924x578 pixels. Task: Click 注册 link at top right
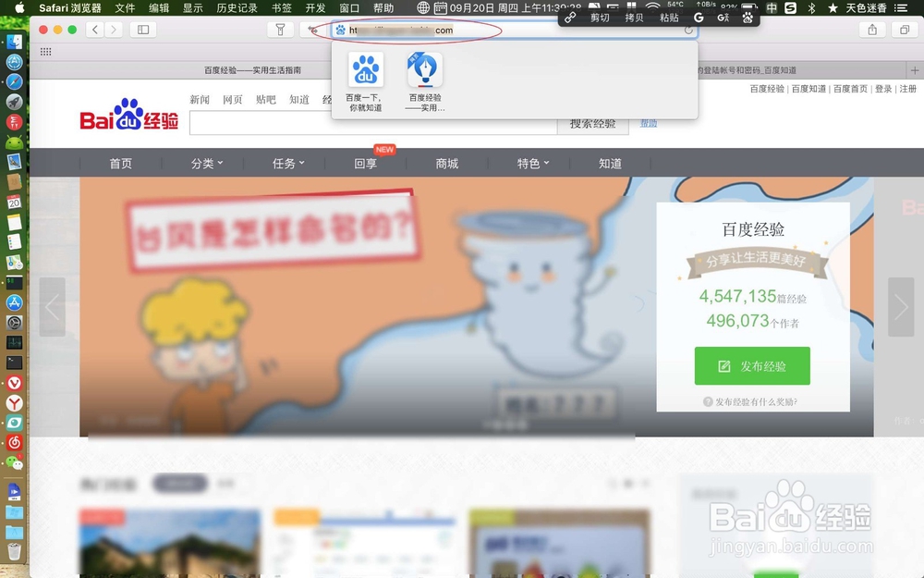point(907,89)
